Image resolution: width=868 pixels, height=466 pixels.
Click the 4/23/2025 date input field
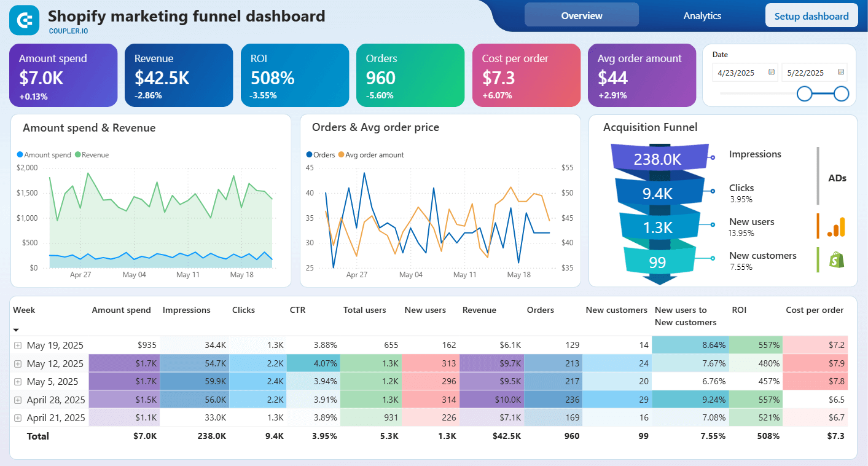[x=737, y=72]
